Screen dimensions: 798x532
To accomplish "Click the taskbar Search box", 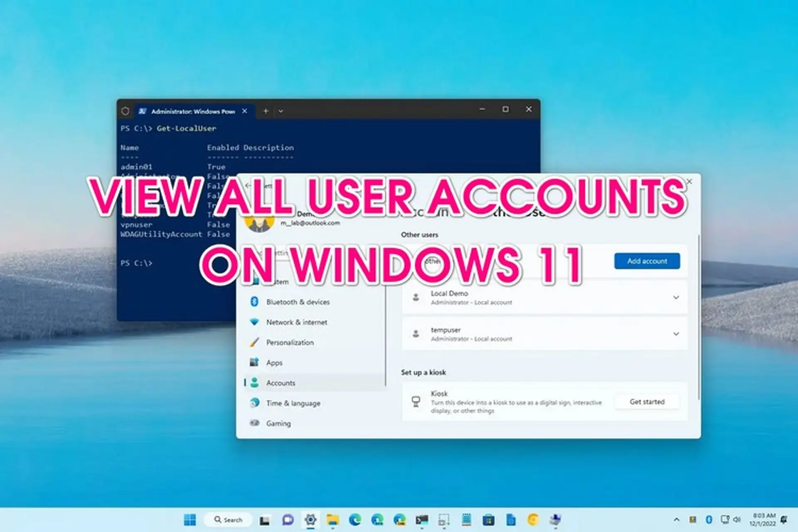I will 228,520.
